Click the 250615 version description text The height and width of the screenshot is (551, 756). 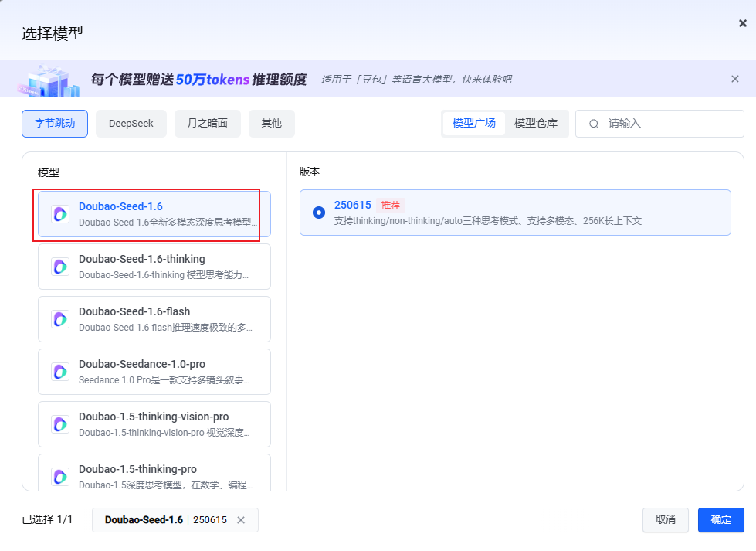488,221
